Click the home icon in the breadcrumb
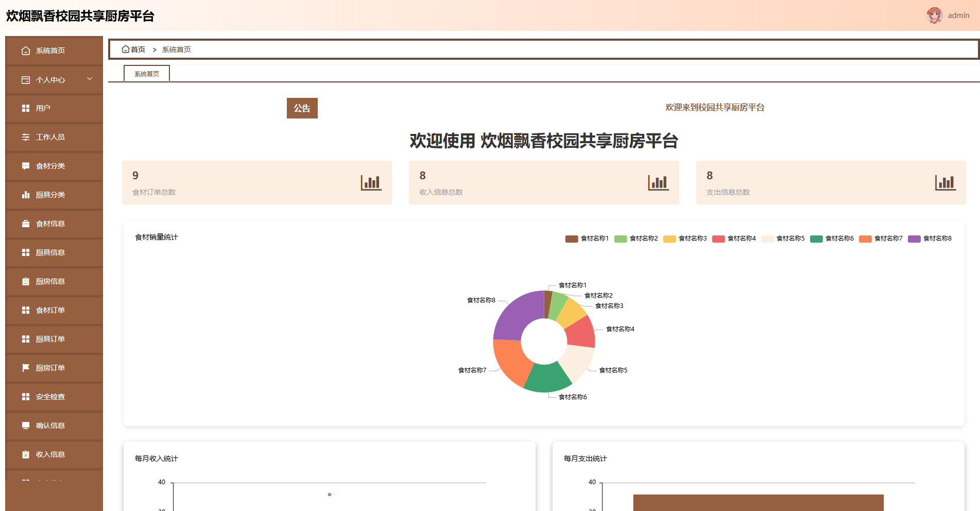Viewport: 980px width, 511px height. coord(125,49)
